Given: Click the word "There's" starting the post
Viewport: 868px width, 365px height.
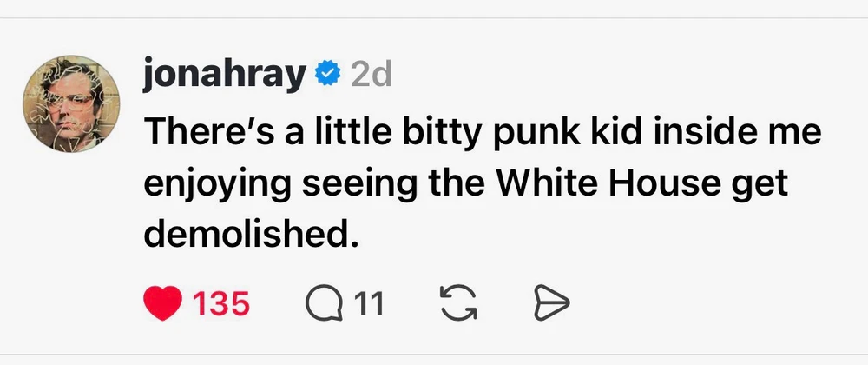Looking at the screenshot, I should (197, 134).
